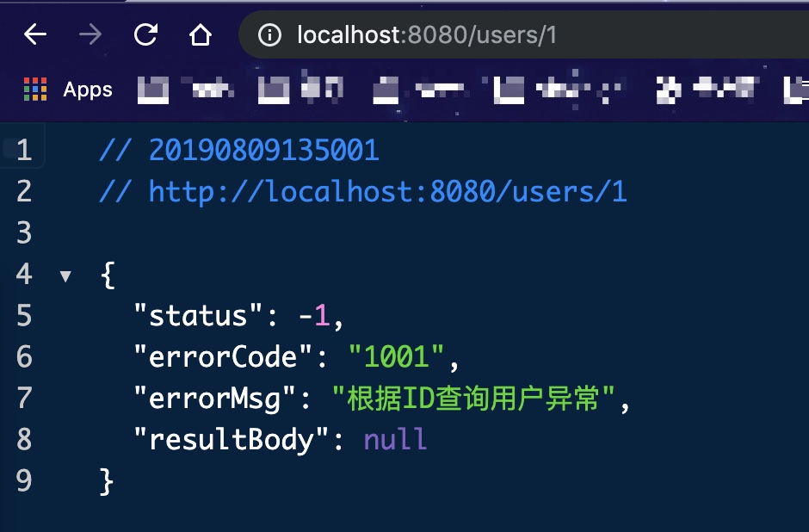Image resolution: width=809 pixels, height=532 pixels.
Task: Open the Apps grid icon on the bookmarks bar
Action: pos(34,89)
